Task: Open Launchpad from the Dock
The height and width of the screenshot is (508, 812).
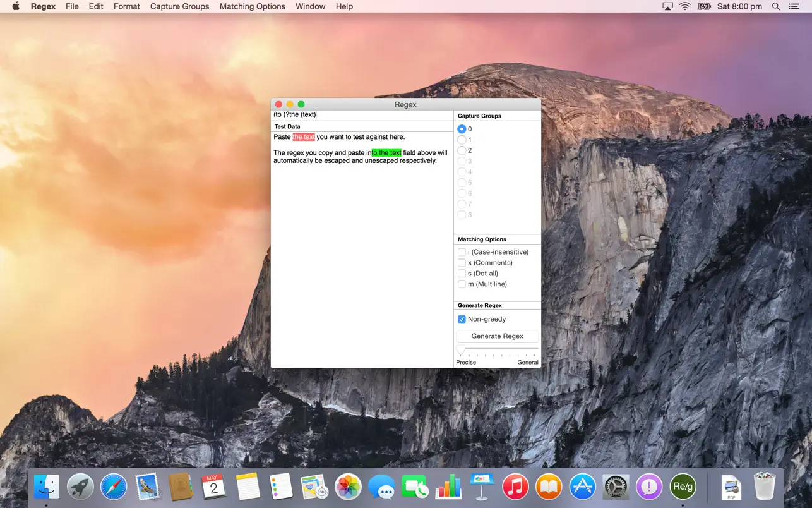Action: tap(80, 487)
